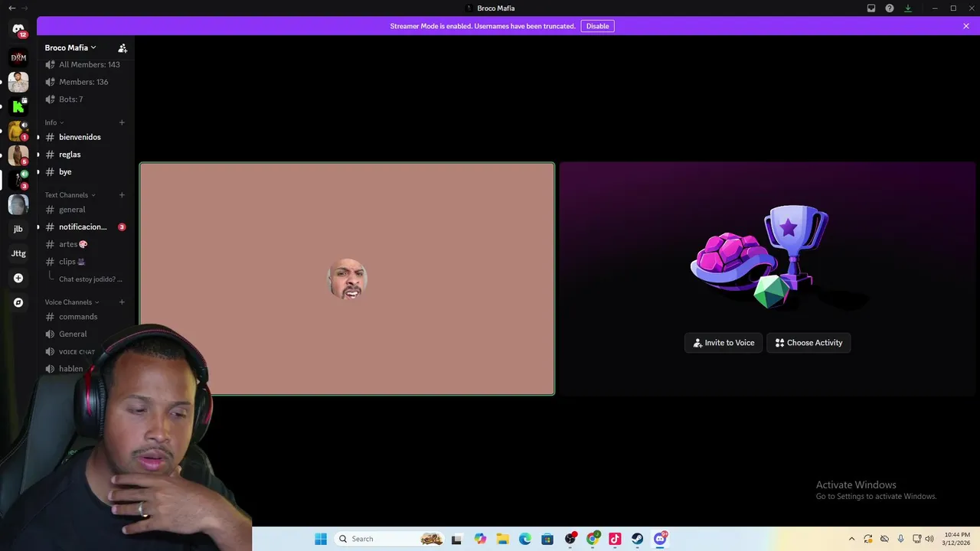The image size is (980, 551).
Task: Click the green download update icon
Action: point(908,8)
